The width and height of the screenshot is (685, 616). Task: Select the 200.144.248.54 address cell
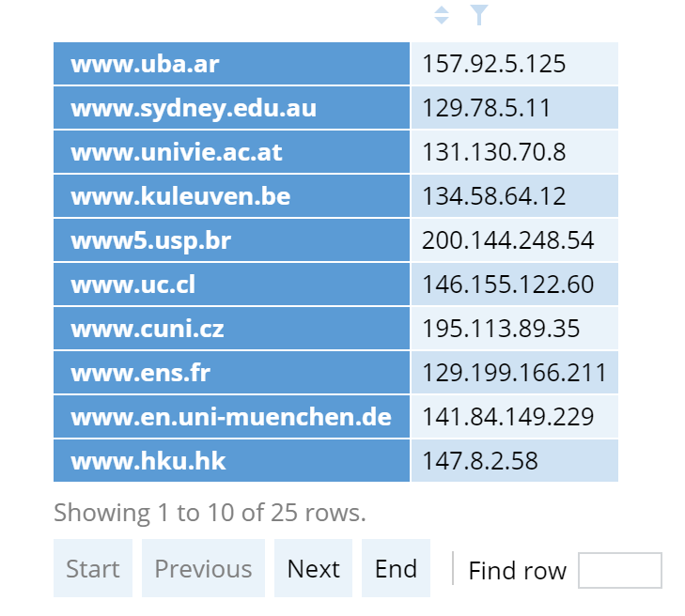(x=514, y=240)
